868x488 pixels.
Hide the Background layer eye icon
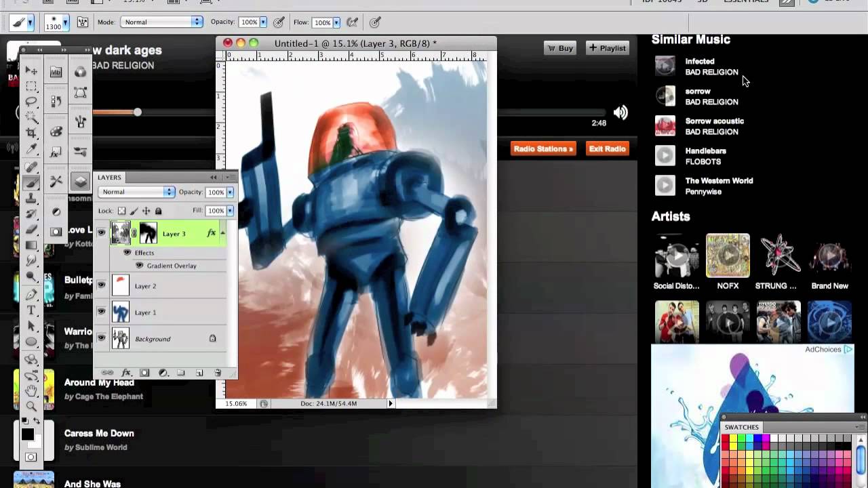pos(101,338)
